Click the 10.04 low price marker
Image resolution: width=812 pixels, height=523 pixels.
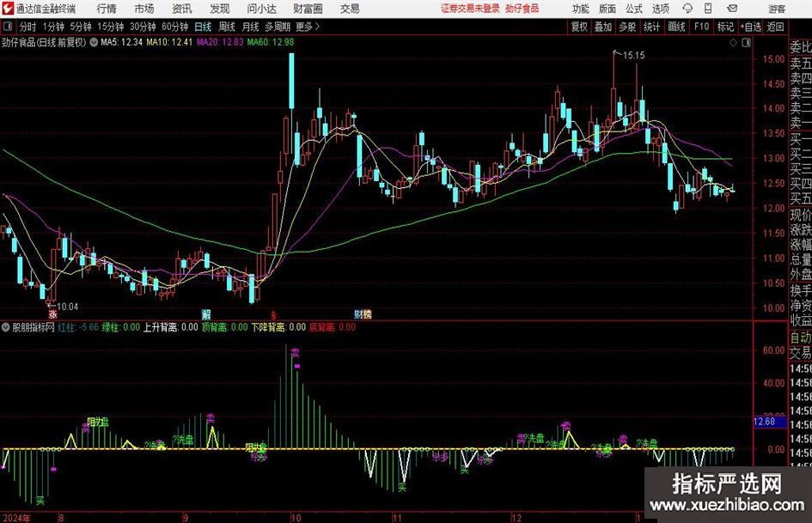(67, 307)
